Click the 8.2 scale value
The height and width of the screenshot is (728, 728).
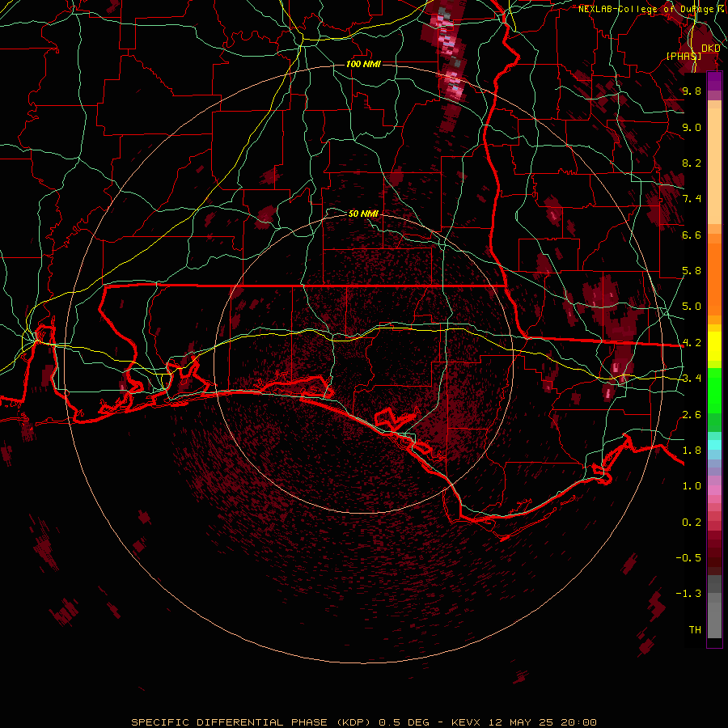click(x=692, y=163)
